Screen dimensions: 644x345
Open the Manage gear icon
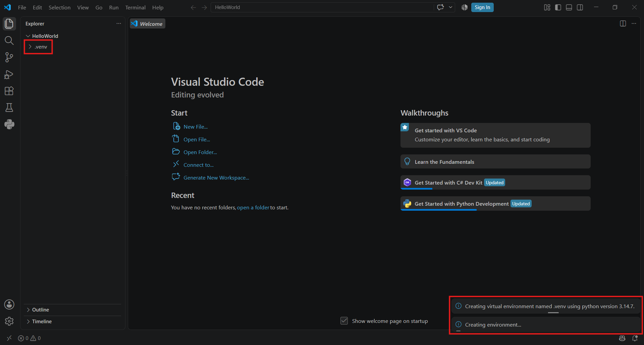click(9, 321)
